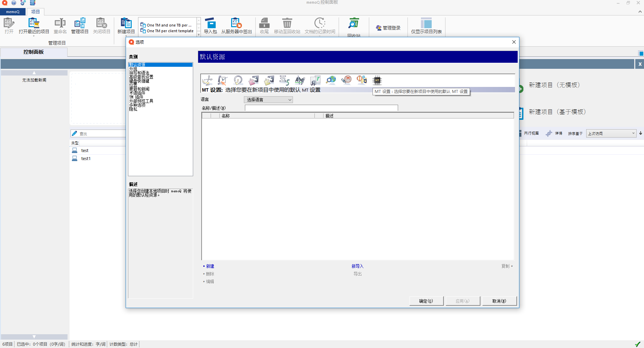
Task: Click 仅显示项目列表 in the ribbon
Action: pos(426,26)
